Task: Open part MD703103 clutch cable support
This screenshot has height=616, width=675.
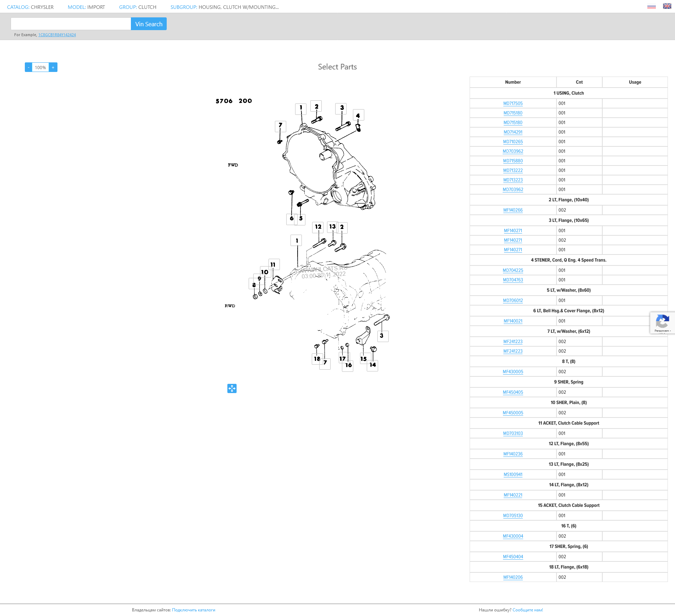Action: click(513, 433)
